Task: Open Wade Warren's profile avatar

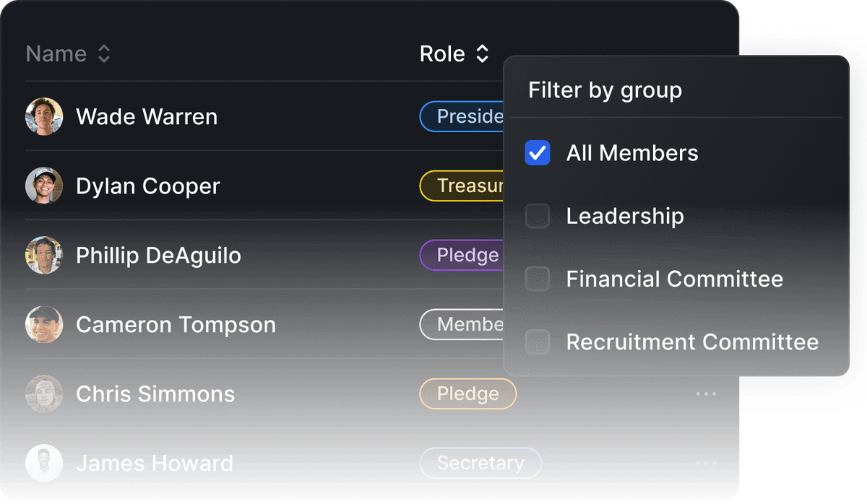Action: tap(44, 116)
